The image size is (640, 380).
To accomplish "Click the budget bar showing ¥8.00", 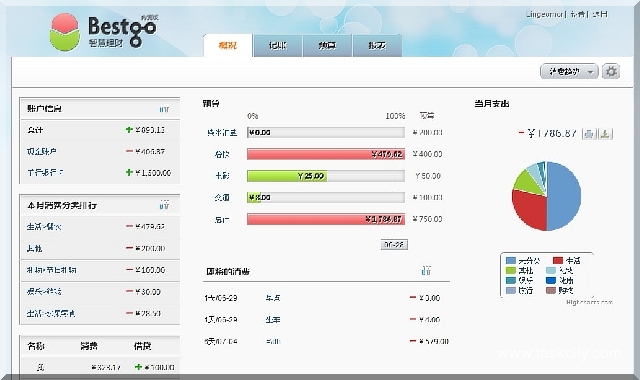I will [x=326, y=197].
